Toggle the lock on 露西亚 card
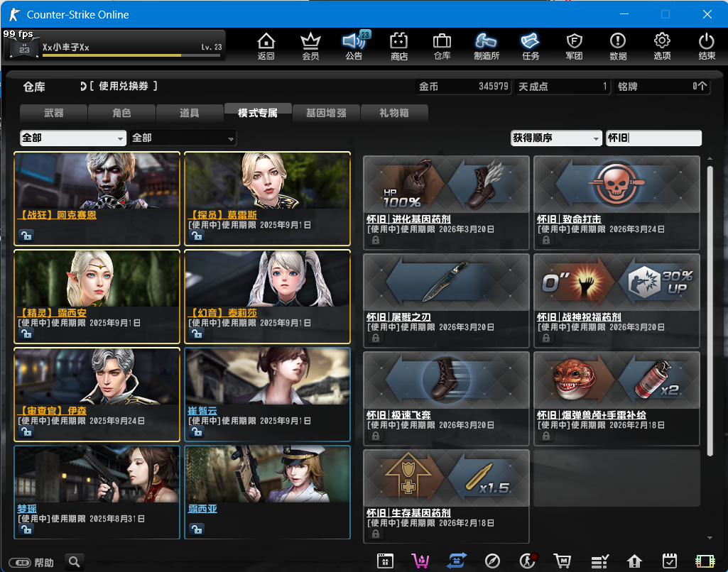Image resolution: width=728 pixels, height=572 pixels. pyautogui.click(x=197, y=529)
